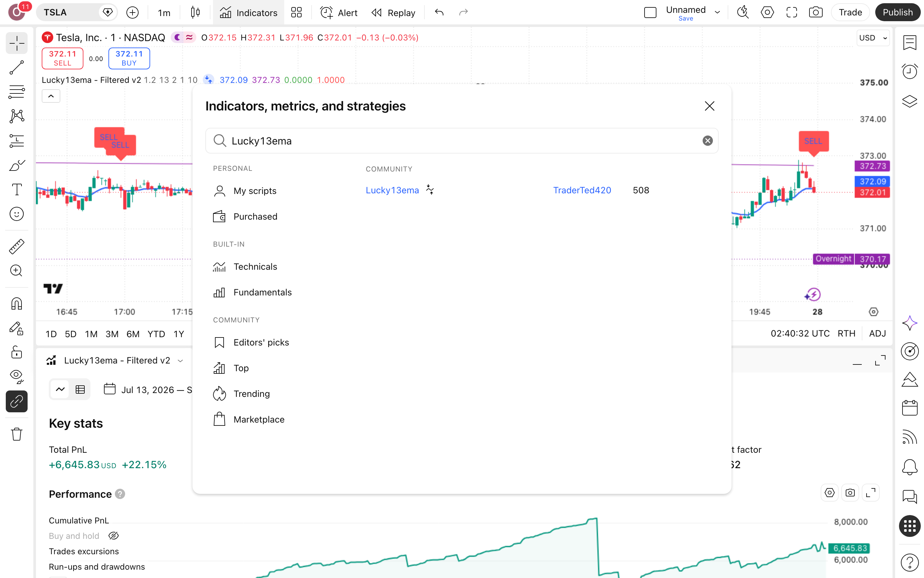Viewport: 924px width, 578px height.
Task: Open the Lucky13ema community script result
Action: pos(392,190)
